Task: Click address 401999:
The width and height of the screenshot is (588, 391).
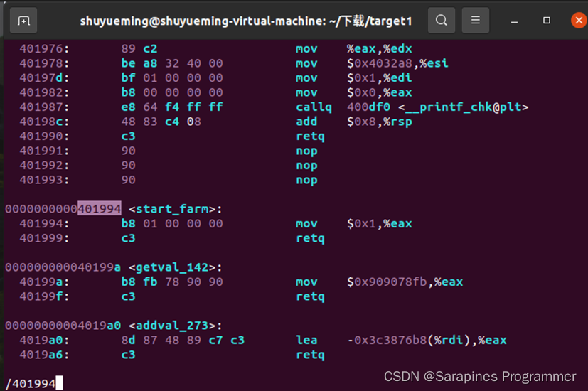Action: (x=45, y=238)
